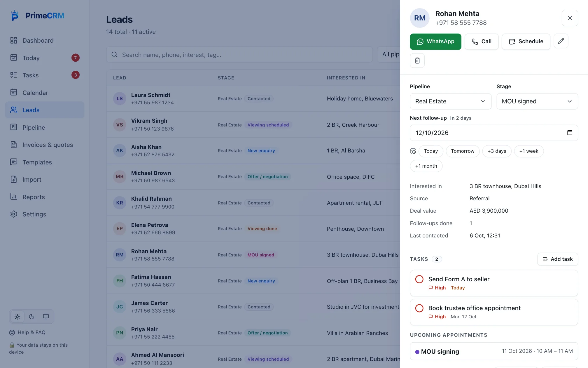Click the trash delete lead icon
Screen dimensions: 588x368
pyautogui.click(x=417, y=60)
